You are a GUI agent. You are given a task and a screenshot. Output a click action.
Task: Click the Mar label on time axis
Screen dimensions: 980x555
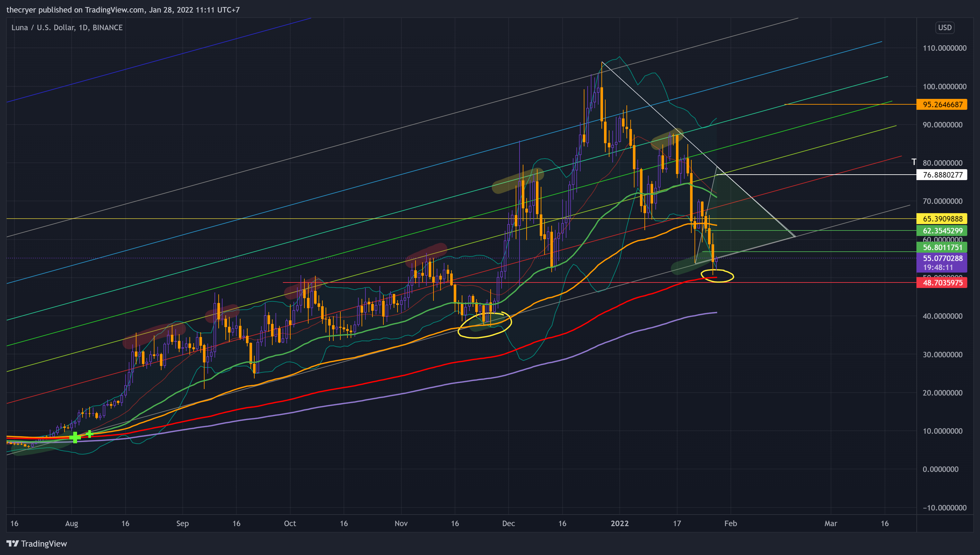(x=830, y=523)
